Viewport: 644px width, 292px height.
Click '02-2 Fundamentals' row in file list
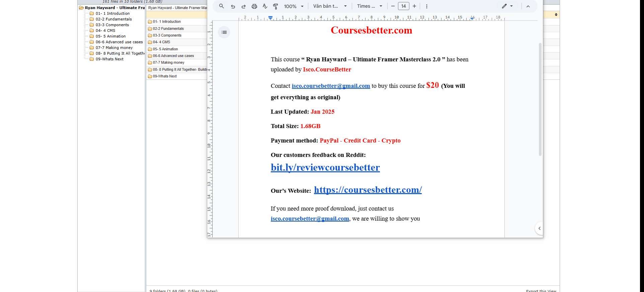pyautogui.click(x=177, y=28)
